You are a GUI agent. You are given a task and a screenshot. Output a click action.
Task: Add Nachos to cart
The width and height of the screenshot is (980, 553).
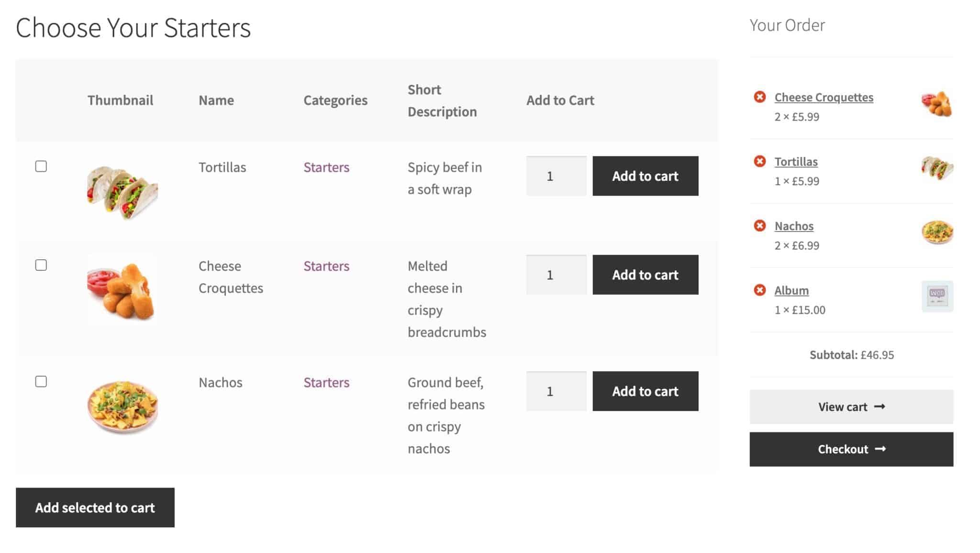[x=645, y=391]
